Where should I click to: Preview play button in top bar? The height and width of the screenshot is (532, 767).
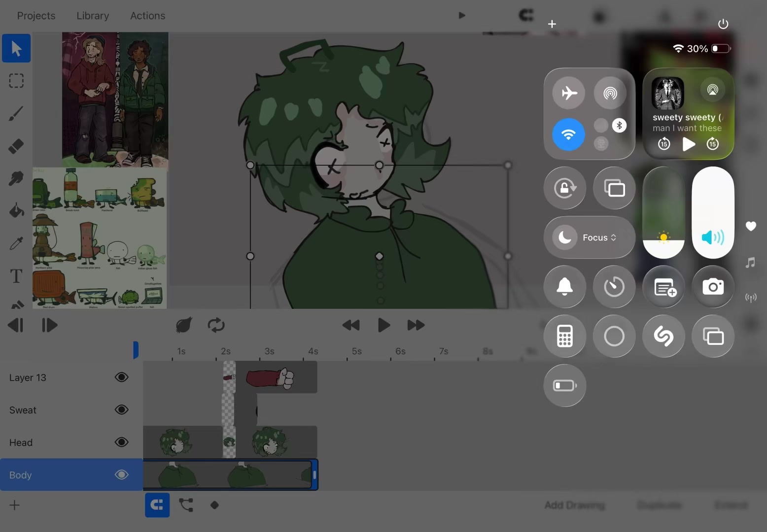tap(462, 15)
